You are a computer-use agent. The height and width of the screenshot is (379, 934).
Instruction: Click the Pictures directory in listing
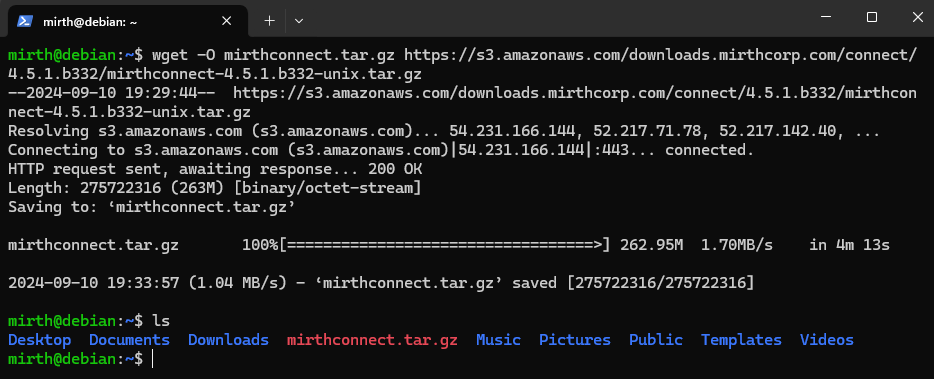[575, 340]
